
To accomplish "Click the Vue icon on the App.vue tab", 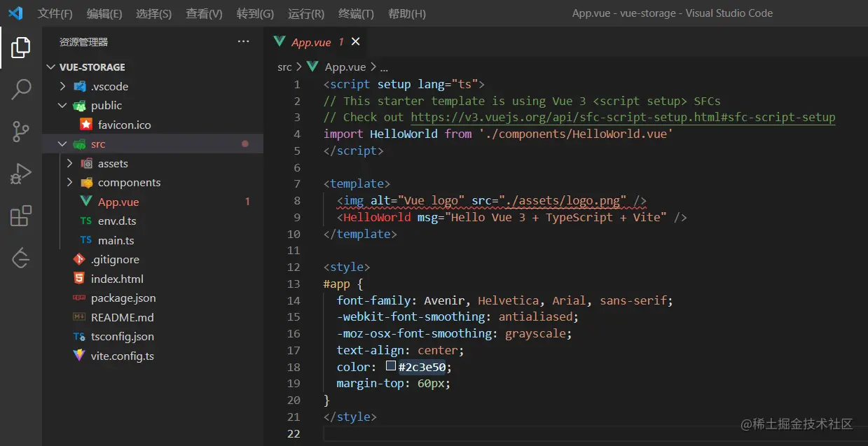I will (280, 42).
